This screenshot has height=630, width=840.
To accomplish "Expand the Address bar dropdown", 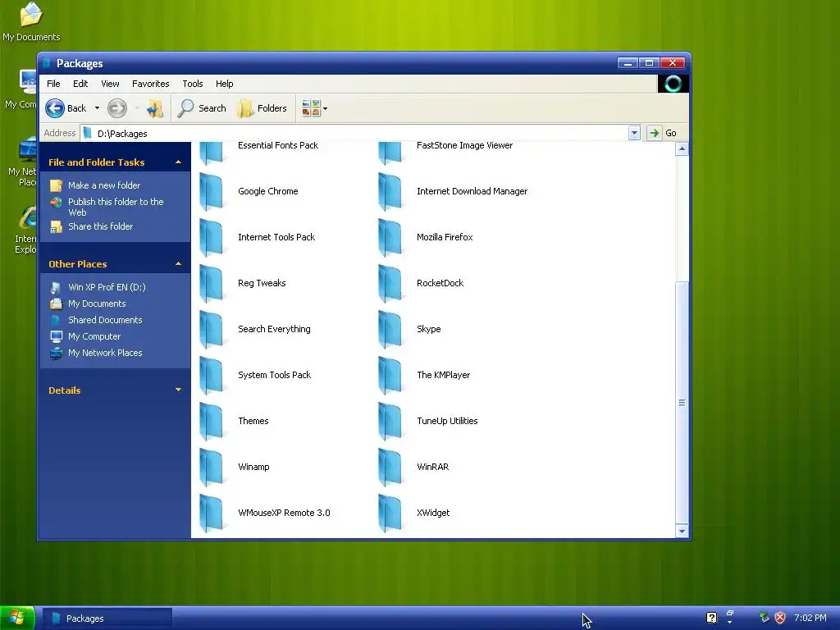I will (634, 133).
